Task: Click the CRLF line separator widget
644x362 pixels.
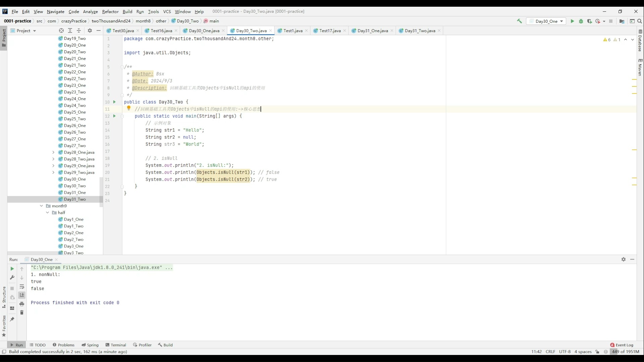Action: coord(550,352)
